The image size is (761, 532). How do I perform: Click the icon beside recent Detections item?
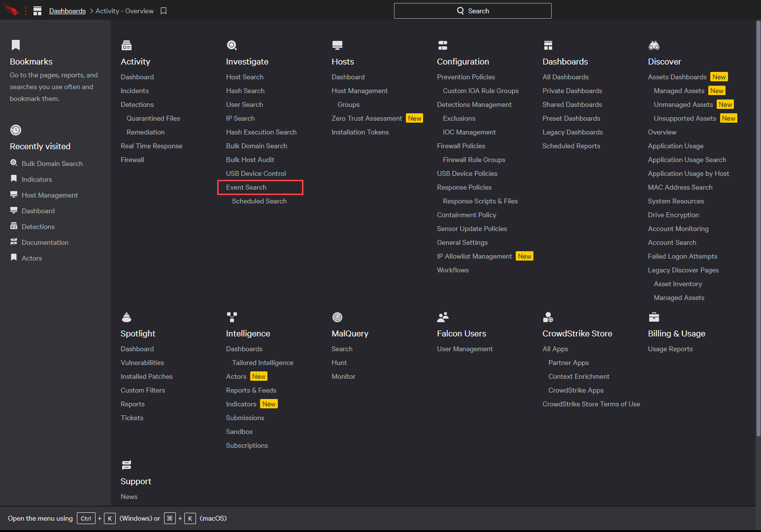pyautogui.click(x=14, y=226)
